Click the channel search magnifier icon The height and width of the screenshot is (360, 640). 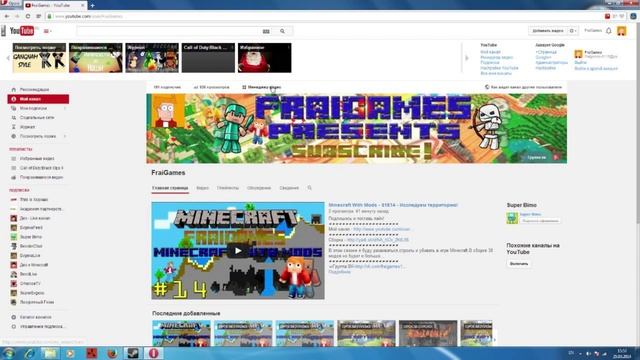coord(310,188)
